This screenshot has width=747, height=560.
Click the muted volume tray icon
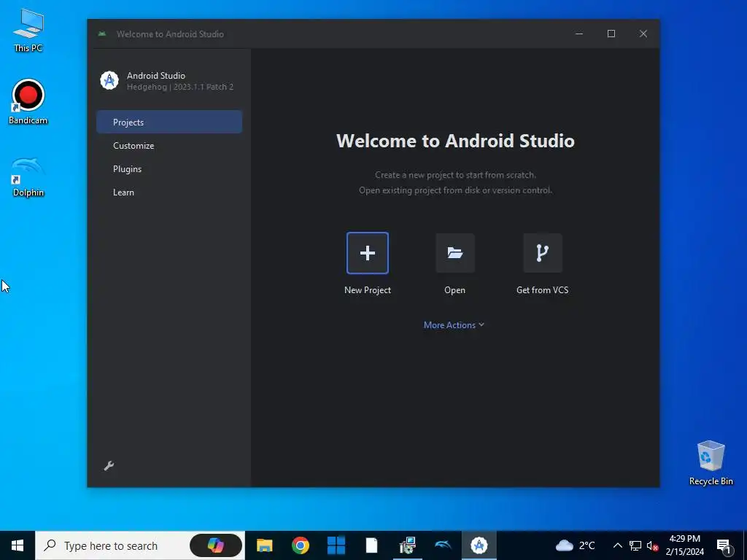coord(652,545)
